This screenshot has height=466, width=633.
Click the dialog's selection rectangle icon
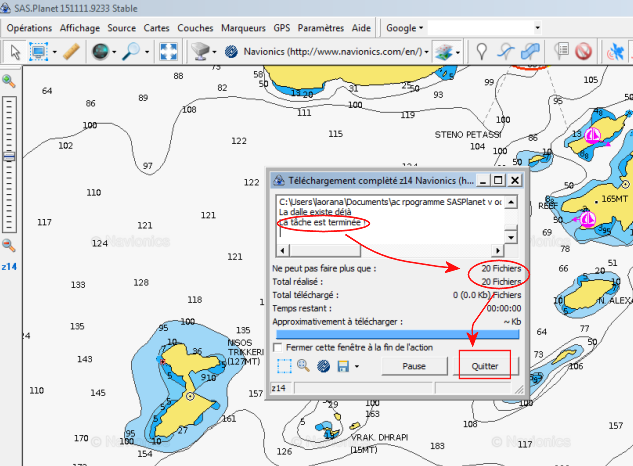[284, 366]
